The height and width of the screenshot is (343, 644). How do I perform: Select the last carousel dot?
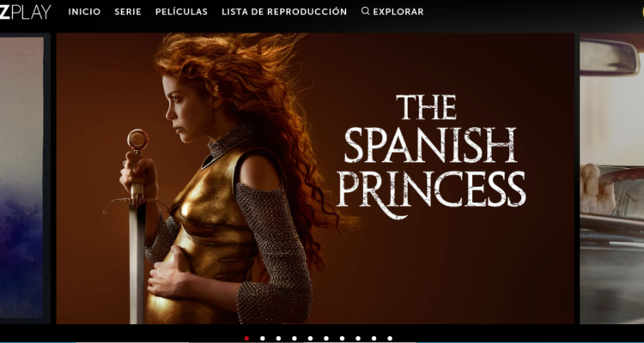click(390, 339)
